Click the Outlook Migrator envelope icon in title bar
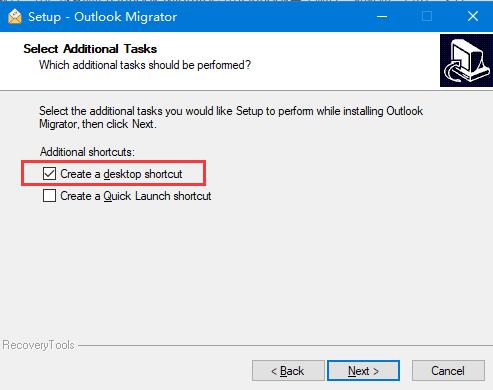This screenshot has height=390, width=493. 14,16
